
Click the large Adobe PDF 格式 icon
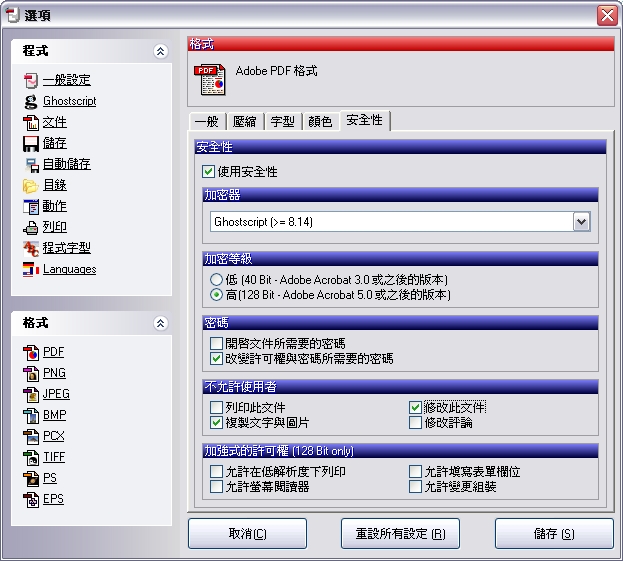coord(209,79)
